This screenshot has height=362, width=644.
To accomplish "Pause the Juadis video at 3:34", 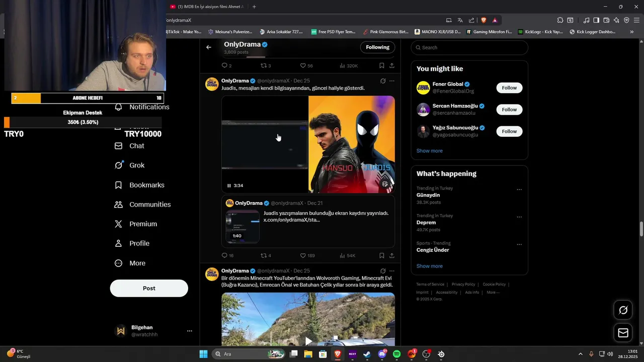I will (229, 186).
